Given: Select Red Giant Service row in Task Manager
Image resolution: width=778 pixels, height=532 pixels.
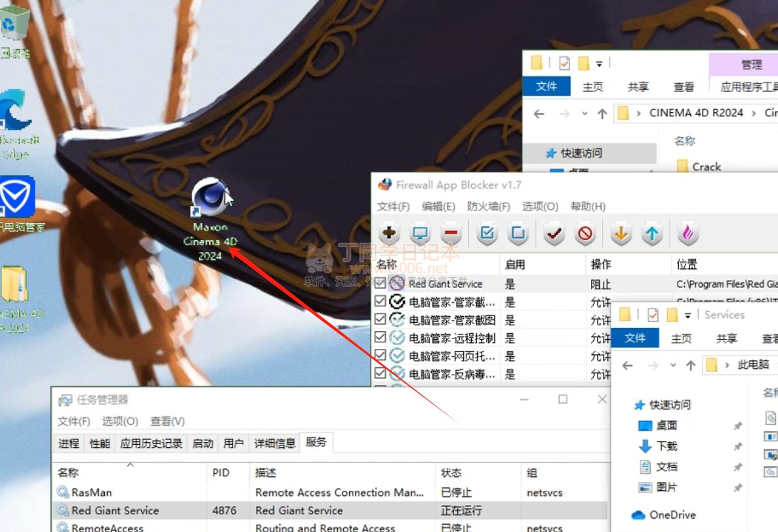Looking at the screenshot, I should [115, 510].
